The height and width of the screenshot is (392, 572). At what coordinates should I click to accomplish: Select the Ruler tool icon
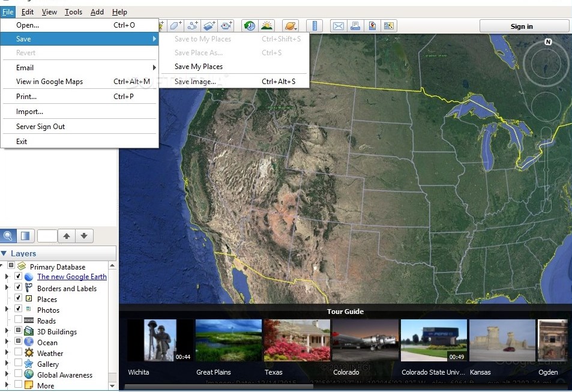[x=315, y=26]
